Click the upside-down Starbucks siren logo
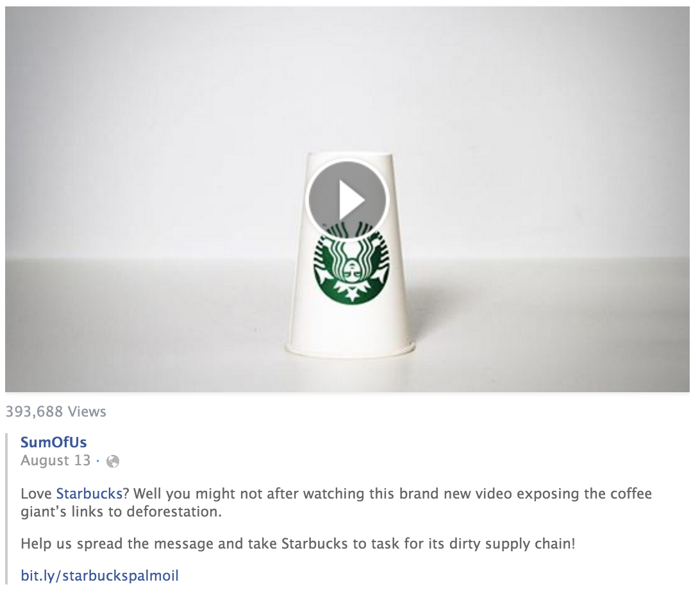The width and height of the screenshot is (700, 596). (x=351, y=266)
